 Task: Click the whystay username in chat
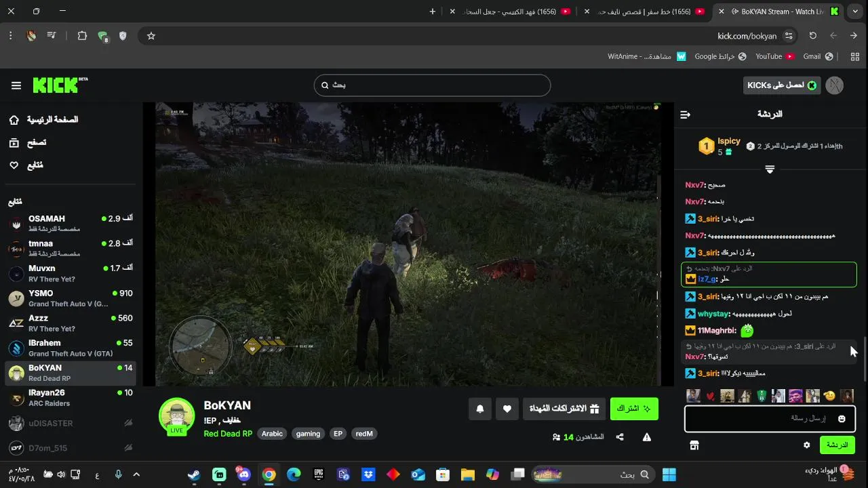(713, 314)
